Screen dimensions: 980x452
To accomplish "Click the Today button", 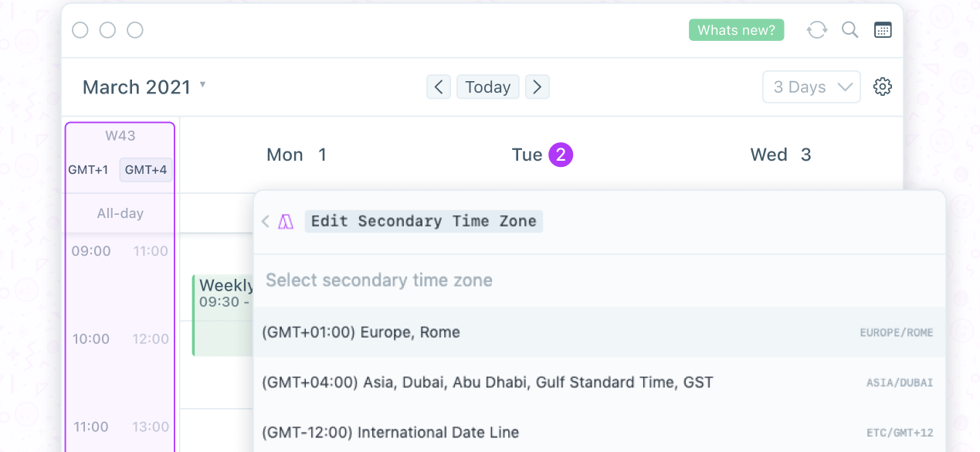I will (488, 87).
